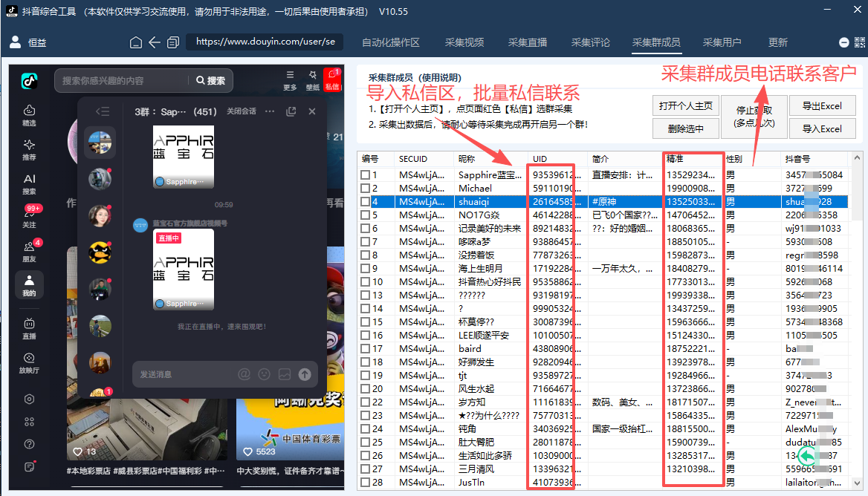Click help question-mark icon in sidebar
The width and height of the screenshot is (868, 496).
[29, 444]
